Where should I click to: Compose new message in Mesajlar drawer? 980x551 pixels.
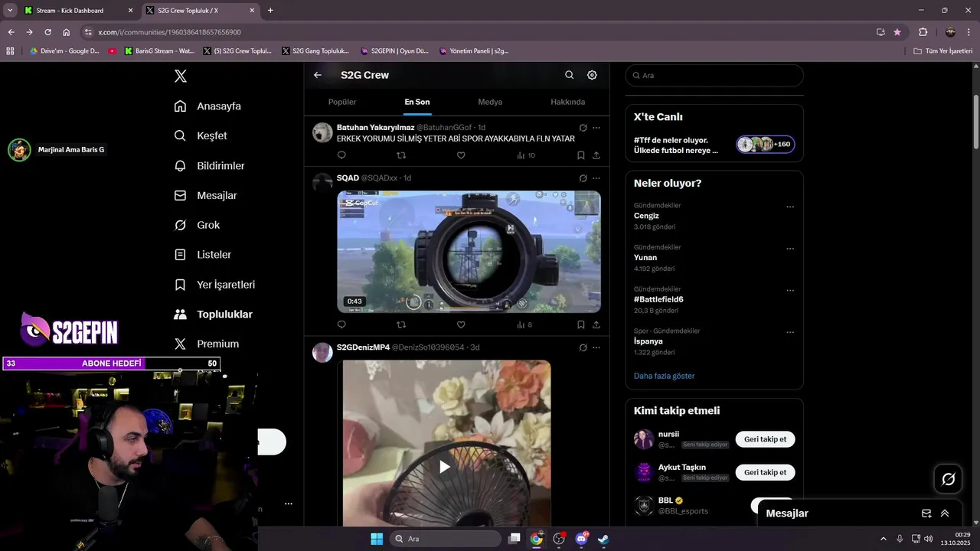926,514
